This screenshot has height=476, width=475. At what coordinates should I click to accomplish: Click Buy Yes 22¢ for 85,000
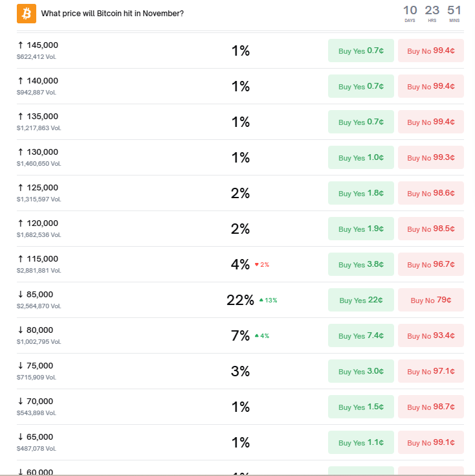360,300
